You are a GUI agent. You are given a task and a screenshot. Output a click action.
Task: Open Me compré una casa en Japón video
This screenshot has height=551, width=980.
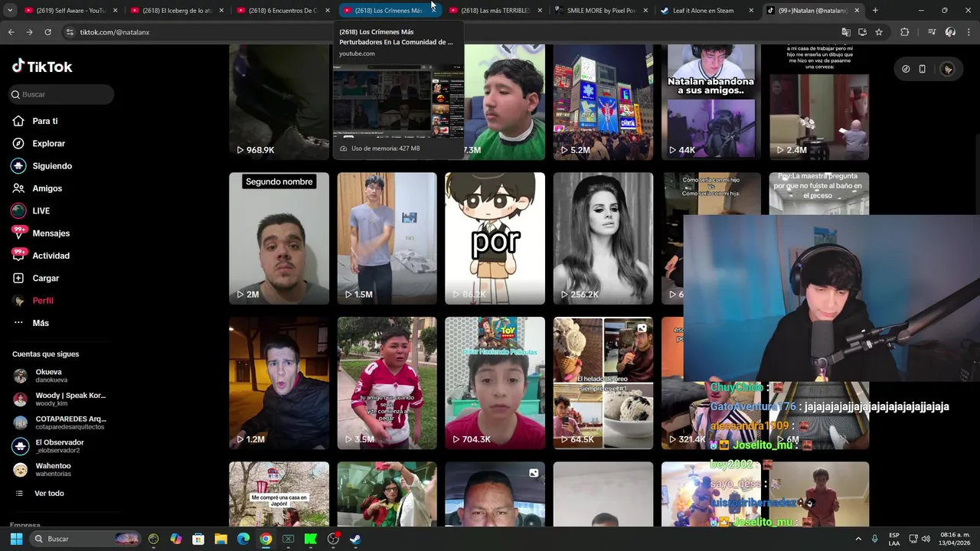[279, 494]
